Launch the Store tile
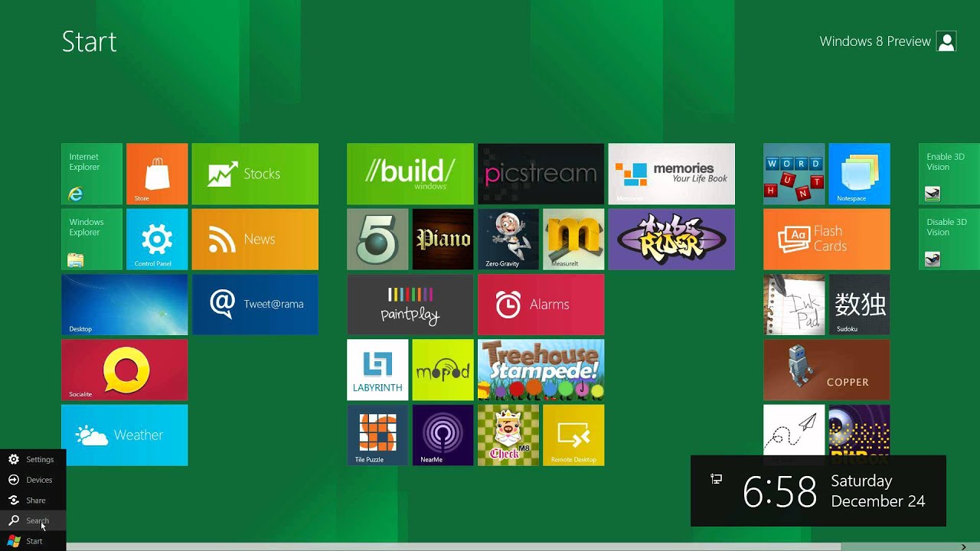Viewport: 980px width, 551px height. point(157,174)
